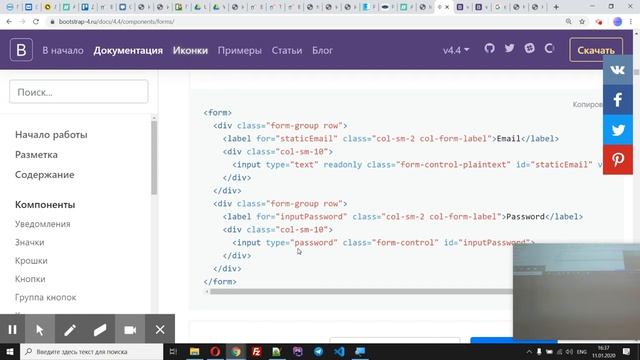Collapse the Компоненты sidebar section
640x360 pixels.
coord(45,204)
